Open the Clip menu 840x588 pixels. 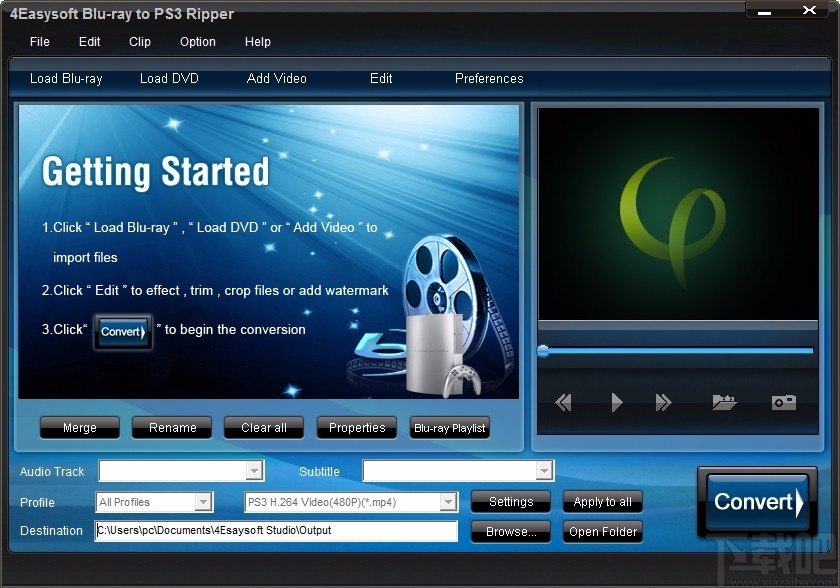tap(139, 42)
